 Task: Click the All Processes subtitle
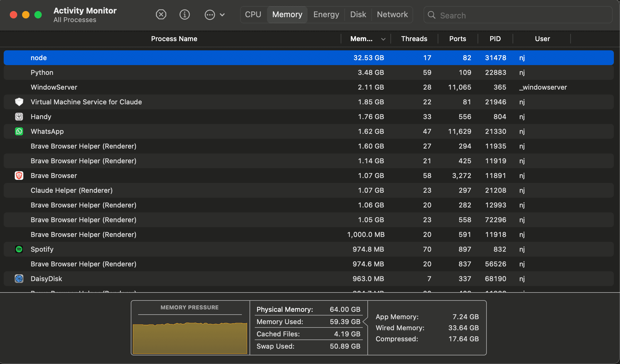(75, 20)
